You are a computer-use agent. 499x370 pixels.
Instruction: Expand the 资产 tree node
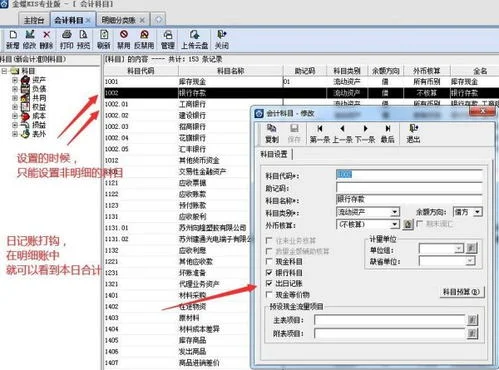15,80
